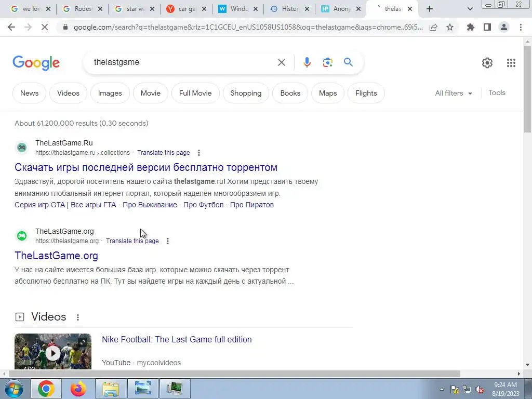The image size is (532, 399).
Task: Filter results by Images
Action: [x=110, y=93]
